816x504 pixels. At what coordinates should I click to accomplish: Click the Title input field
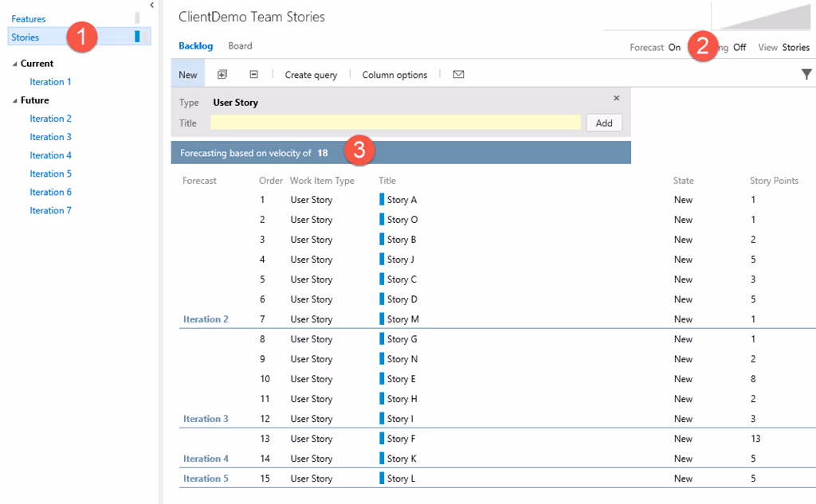coord(395,123)
